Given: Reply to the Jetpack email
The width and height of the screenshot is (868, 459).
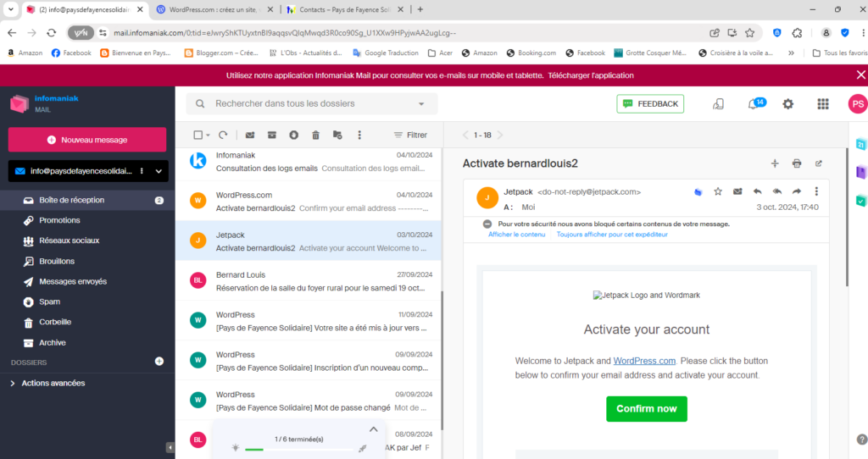Looking at the screenshot, I should coord(757,191).
